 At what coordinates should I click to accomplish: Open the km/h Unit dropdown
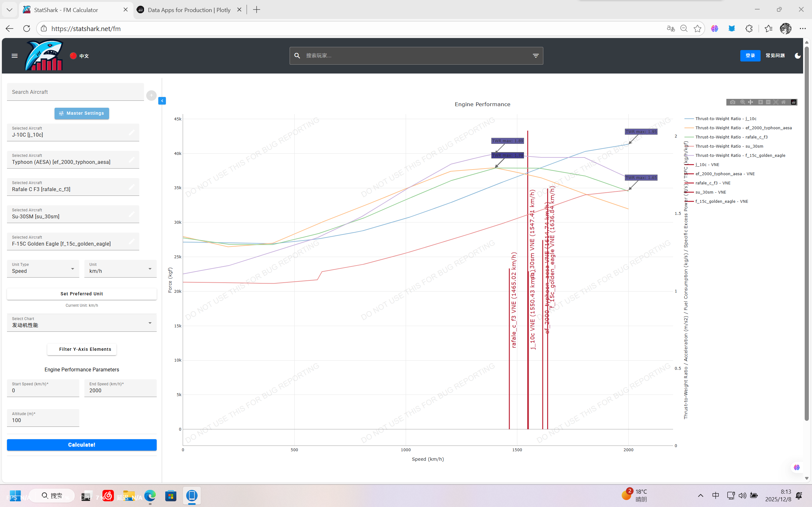[120, 269]
